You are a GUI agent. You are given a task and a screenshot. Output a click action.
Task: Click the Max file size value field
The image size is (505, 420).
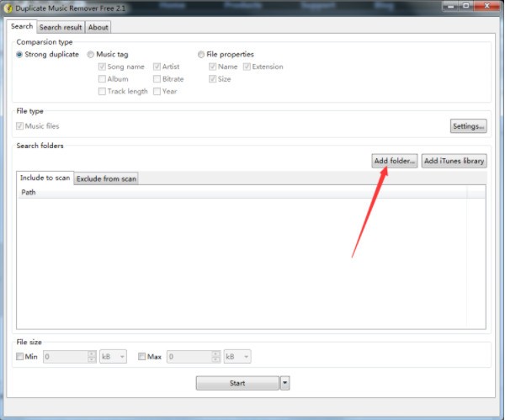click(189, 357)
